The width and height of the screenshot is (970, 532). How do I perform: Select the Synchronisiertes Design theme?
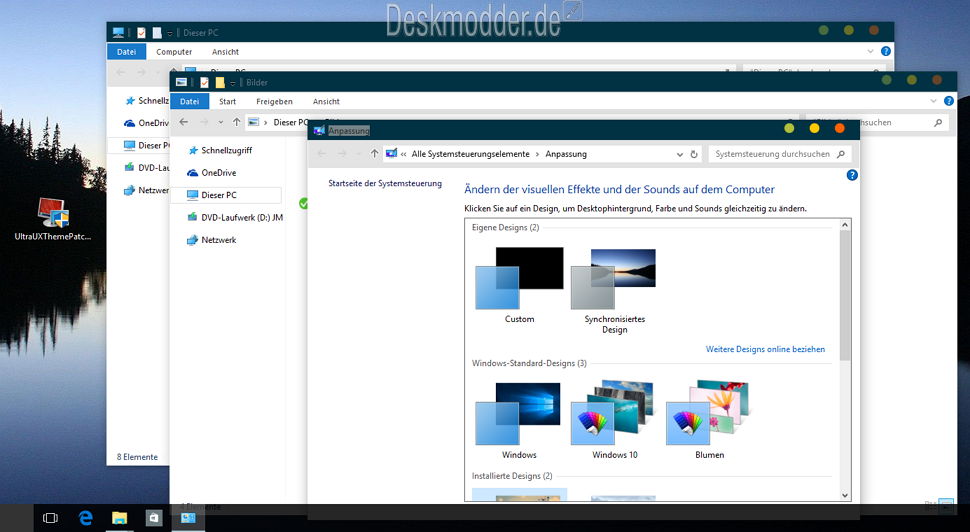(614, 291)
